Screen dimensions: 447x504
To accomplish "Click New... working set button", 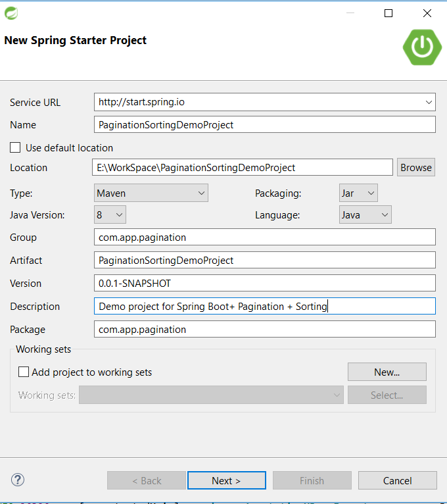I will click(x=387, y=372).
